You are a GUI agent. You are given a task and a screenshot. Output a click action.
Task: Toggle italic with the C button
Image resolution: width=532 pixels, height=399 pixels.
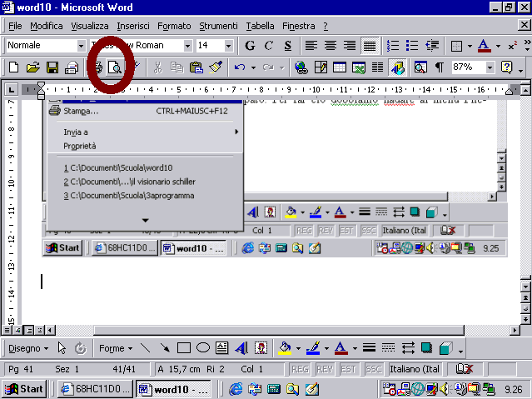tap(269, 45)
